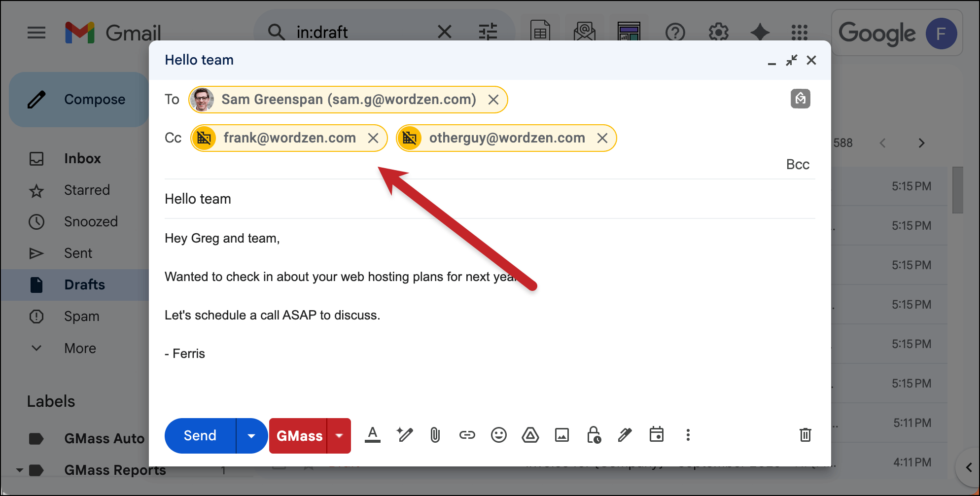980x496 pixels.
Task: Discard draft with trash icon
Action: [805, 435]
